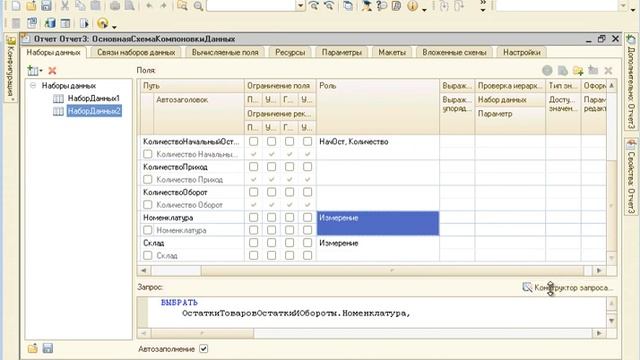Open the Свойства: Отчет3 side panel
Viewport: 640px width, 360px height.
tap(631, 176)
